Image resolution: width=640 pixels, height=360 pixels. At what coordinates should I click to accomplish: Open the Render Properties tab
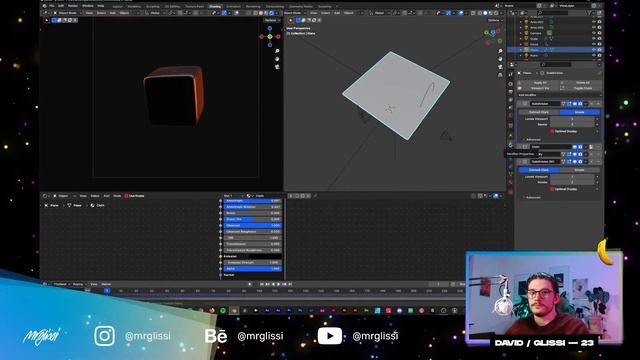(x=511, y=84)
